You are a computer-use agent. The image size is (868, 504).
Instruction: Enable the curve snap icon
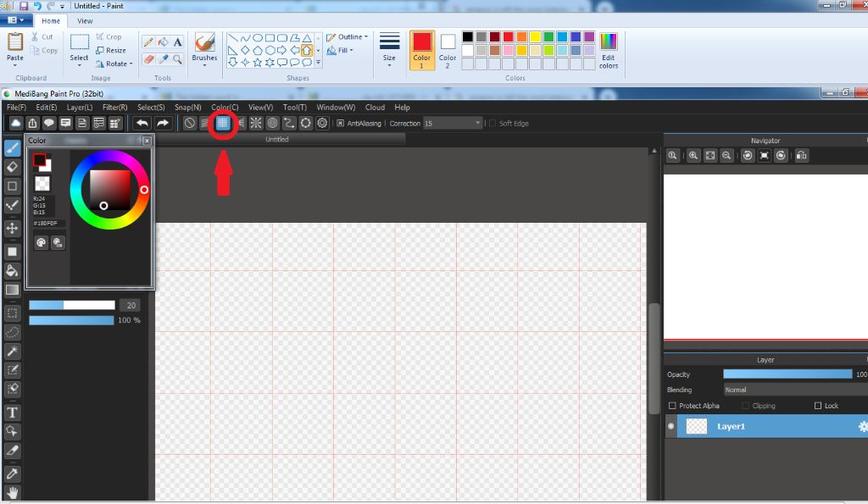point(289,123)
